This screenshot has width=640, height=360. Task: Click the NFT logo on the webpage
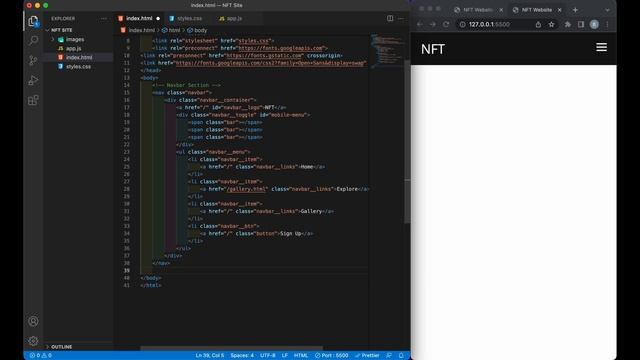tap(433, 49)
